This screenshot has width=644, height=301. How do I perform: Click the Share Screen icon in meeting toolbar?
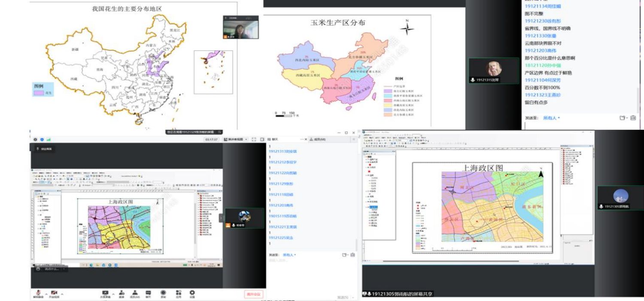pos(105,292)
